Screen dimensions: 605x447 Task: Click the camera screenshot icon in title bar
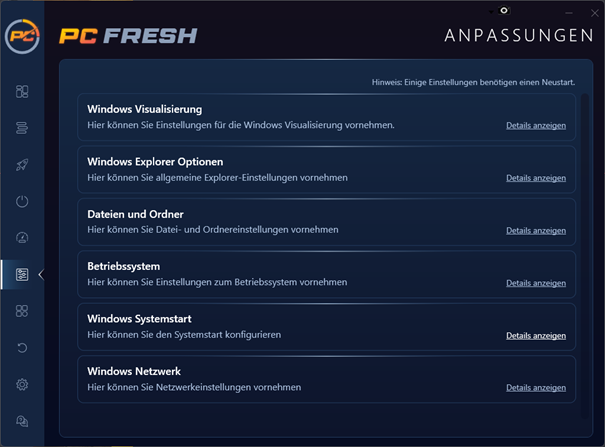pyautogui.click(x=504, y=10)
